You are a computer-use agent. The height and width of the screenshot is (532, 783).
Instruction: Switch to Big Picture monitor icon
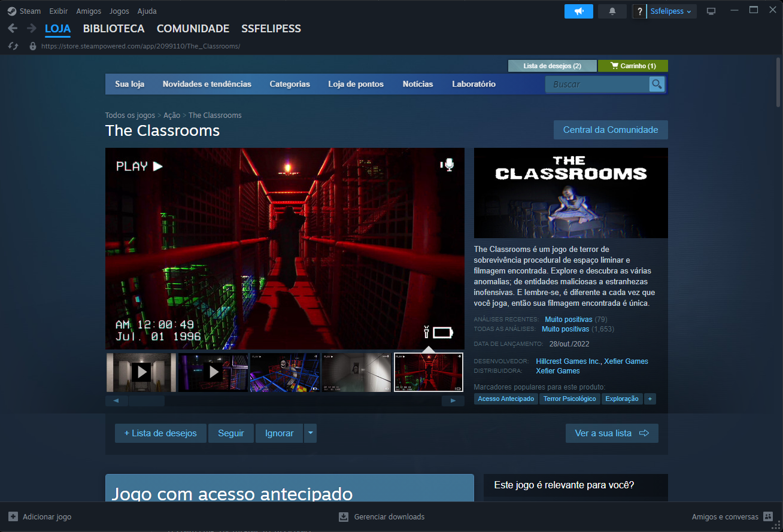(x=711, y=11)
